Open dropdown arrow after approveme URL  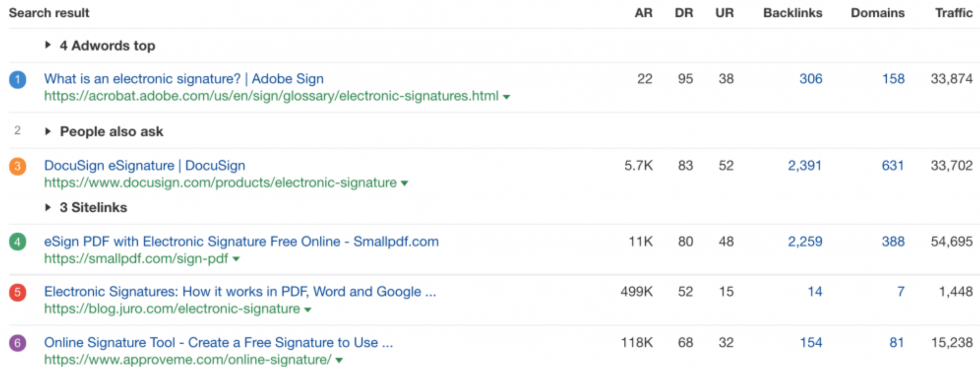(x=339, y=360)
